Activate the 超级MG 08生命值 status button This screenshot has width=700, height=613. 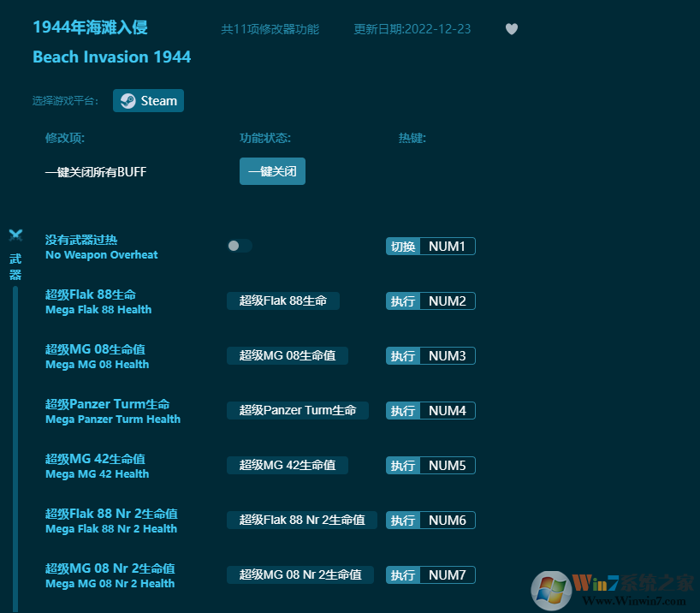tap(287, 355)
